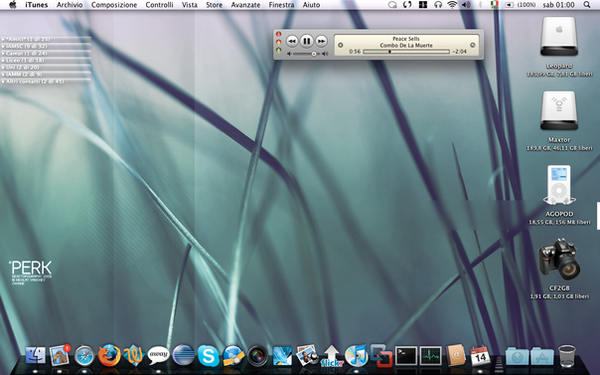Click the iTunes song progress bar
Screen dimensions: 600x375
click(406, 52)
